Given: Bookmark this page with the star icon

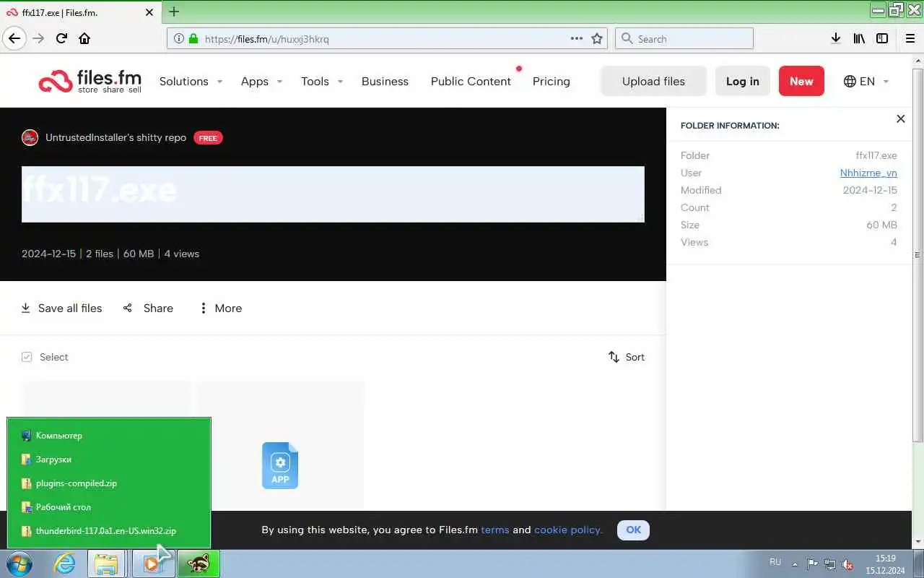Looking at the screenshot, I should pyautogui.click(x=597, y=38).
